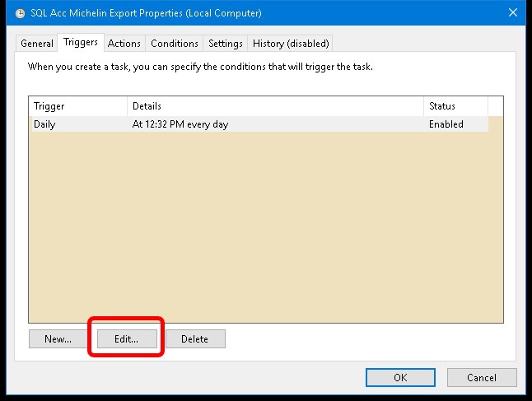Cancel the properties dialog
Screen dimensions: 532x401
[x=482, y=378]
